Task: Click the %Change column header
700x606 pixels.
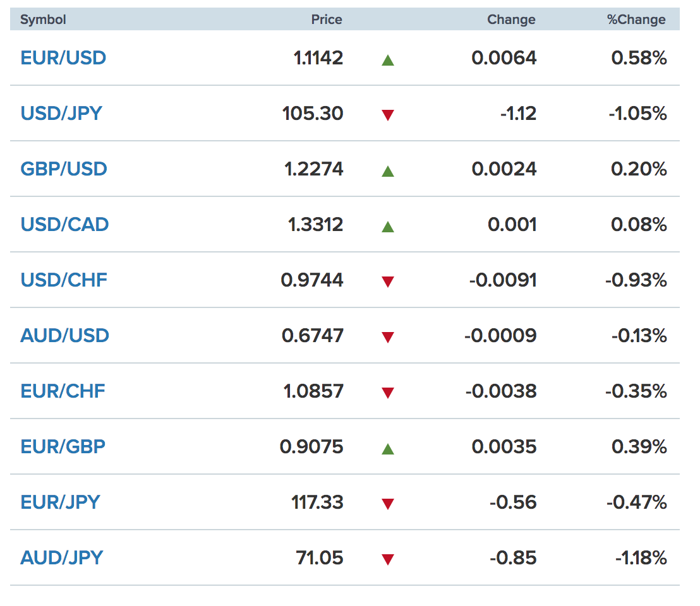Action: pos(636,20)
